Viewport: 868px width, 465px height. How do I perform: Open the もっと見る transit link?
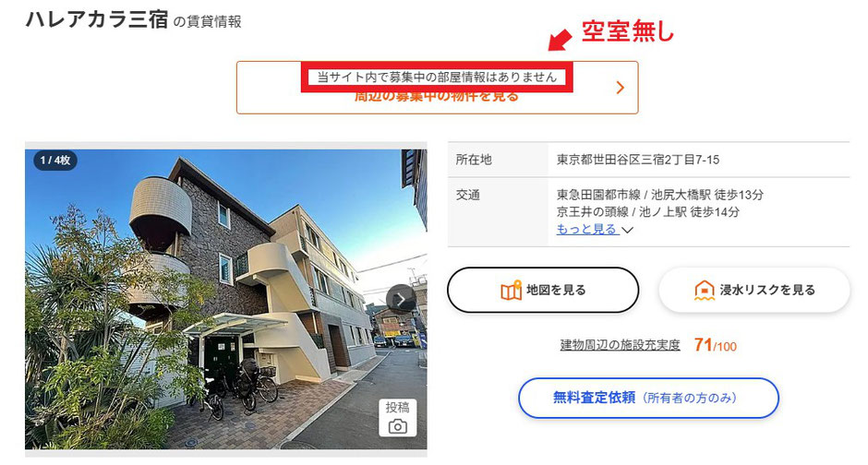(586, 229)
